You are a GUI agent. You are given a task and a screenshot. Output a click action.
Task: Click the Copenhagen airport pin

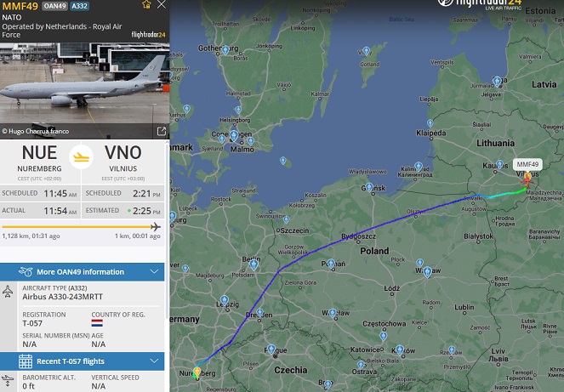pyautogui.click(x=234, y=135)
